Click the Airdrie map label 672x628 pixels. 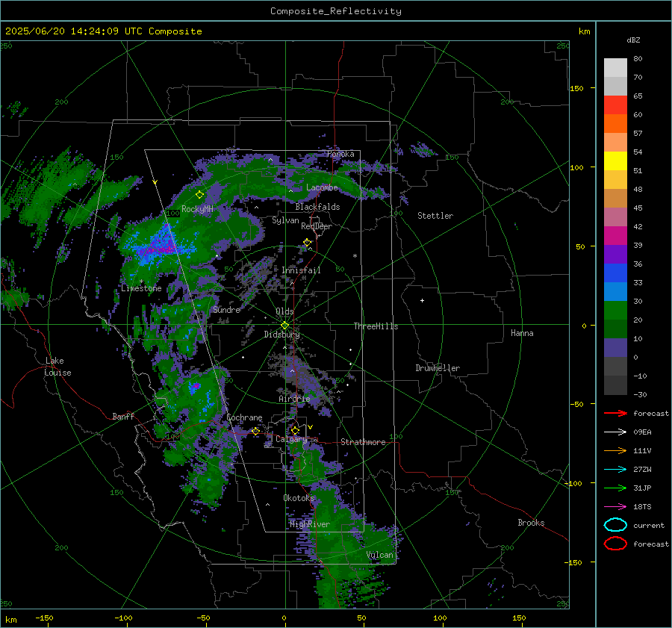click(294, 399)
